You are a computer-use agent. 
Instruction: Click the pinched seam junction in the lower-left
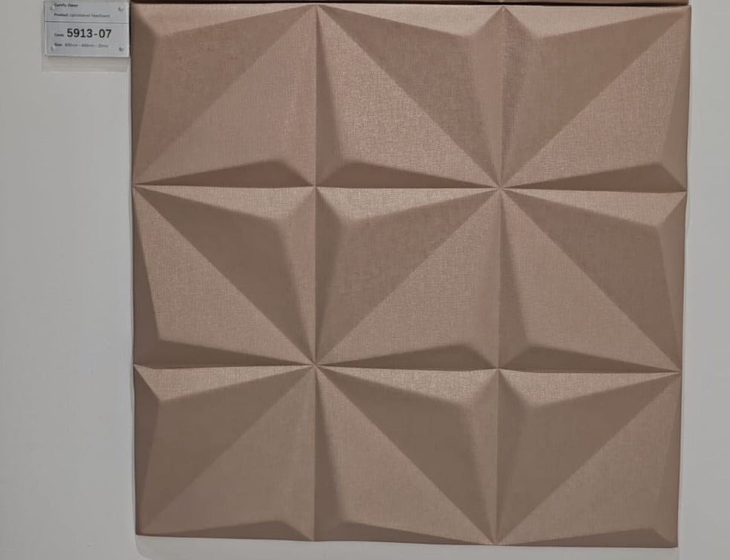pos(316,365)
